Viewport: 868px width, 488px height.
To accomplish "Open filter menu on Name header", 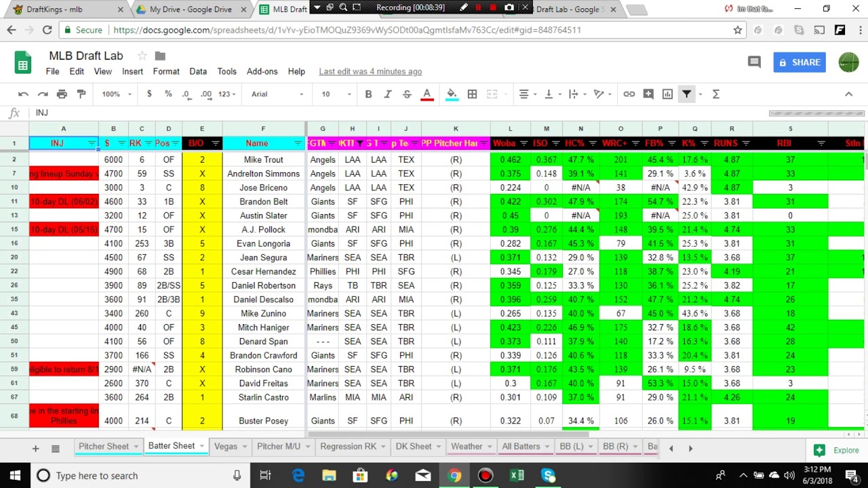I will point(298,143).
